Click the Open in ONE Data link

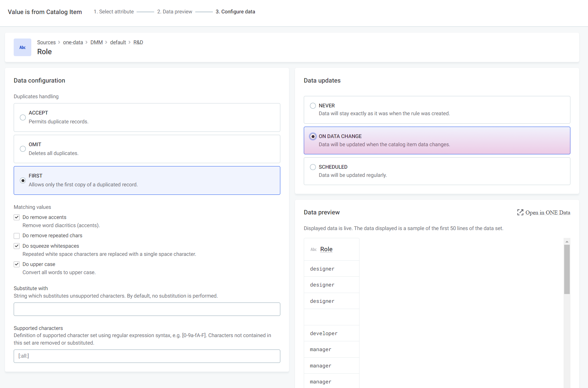click(x=548, y=212)
